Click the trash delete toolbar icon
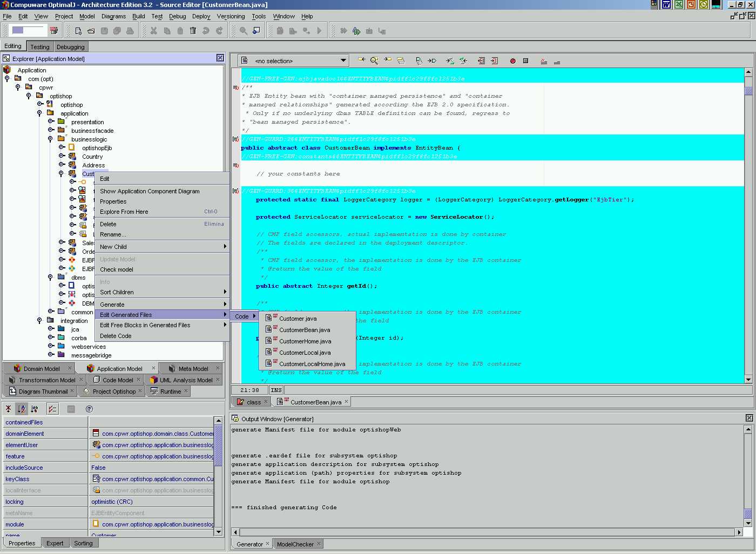The height and width of the screenshot is (554, 756). (193, 31)
